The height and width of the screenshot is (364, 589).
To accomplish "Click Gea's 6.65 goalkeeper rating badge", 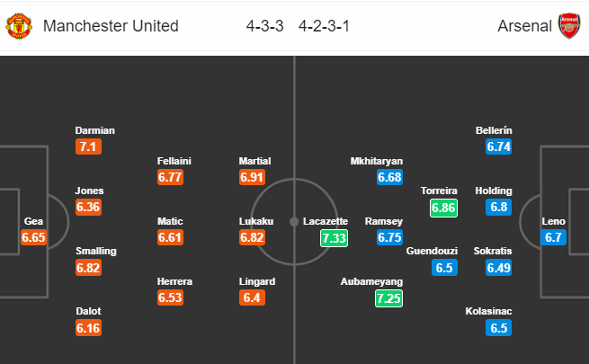I will 33,237.
